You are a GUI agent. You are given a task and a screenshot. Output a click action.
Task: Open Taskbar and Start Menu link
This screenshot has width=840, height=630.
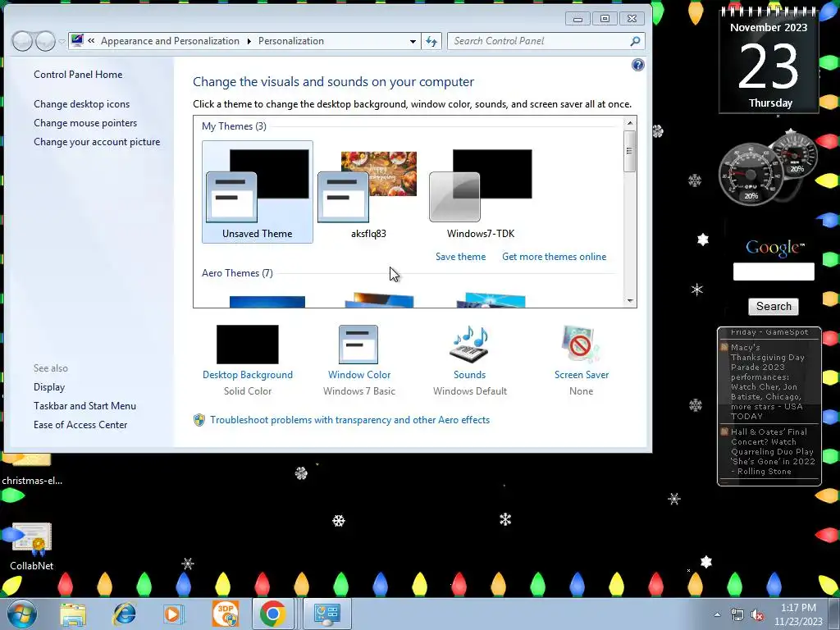84,406
